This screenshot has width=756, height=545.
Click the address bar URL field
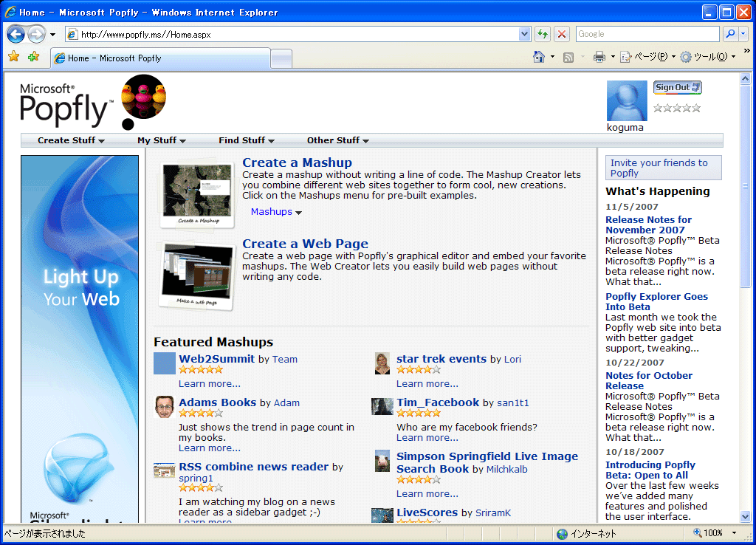coord(292,34)
